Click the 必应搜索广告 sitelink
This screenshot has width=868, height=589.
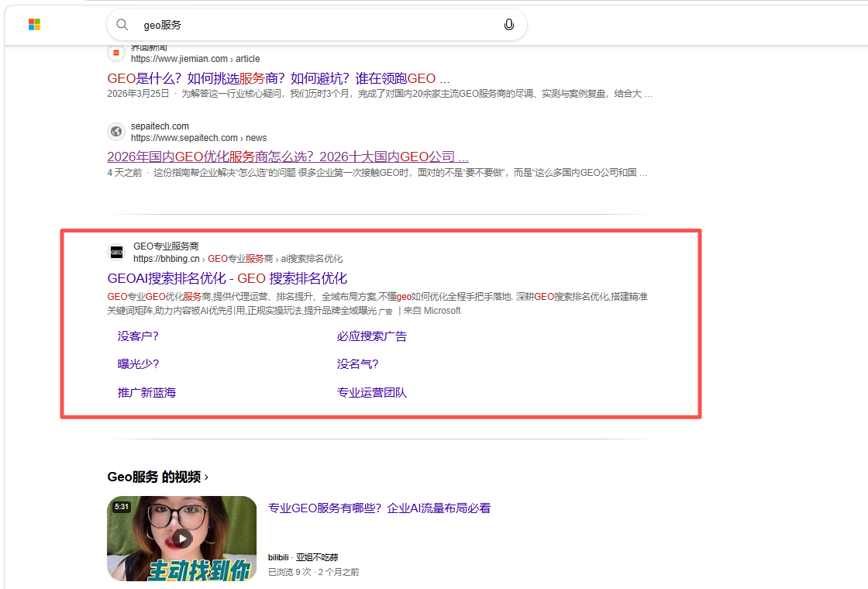point(371,336)
